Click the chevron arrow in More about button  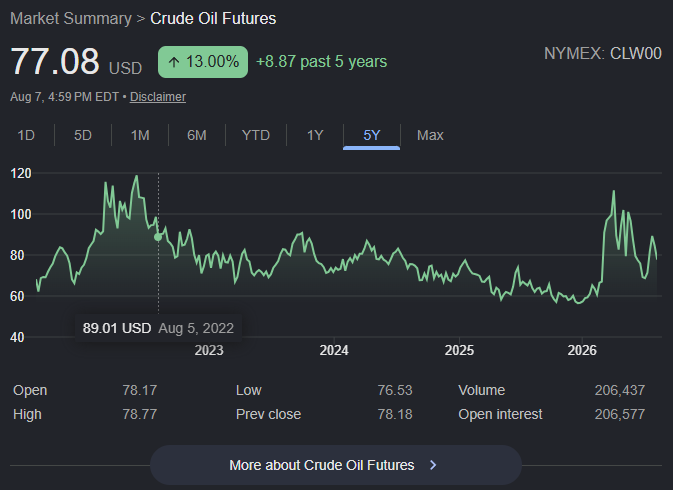coord(433,465)
